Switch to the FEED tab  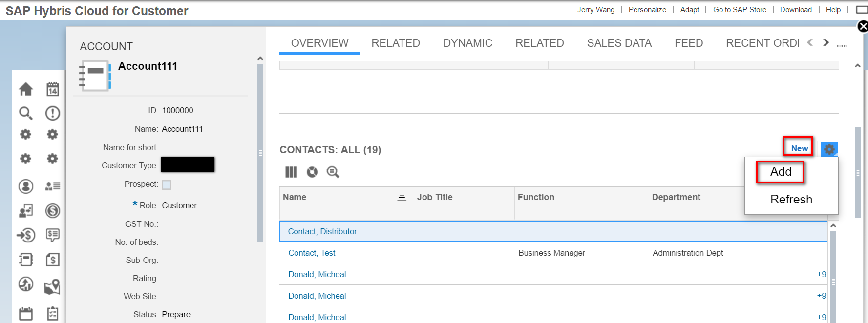(689, 43)
